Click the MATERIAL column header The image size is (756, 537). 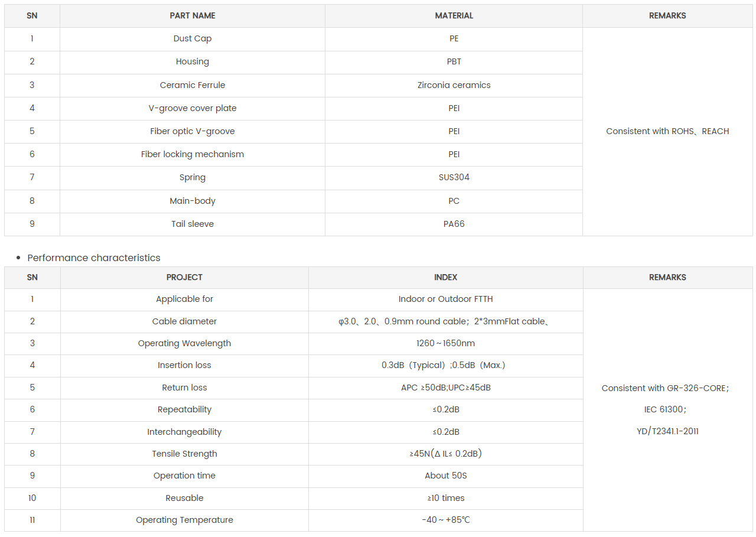454,16
